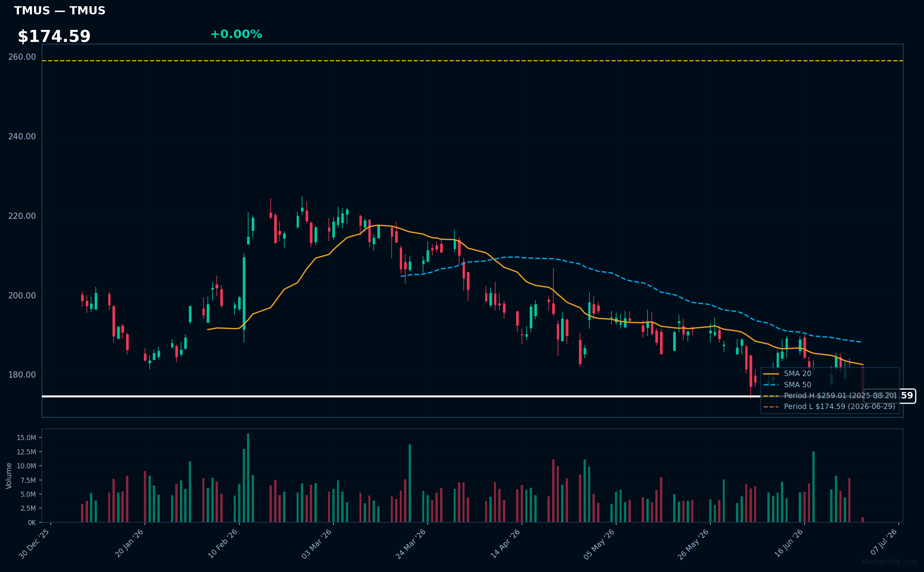Click the 16 Jun '26 date label
Viewport: 924px width, 572px height.
(789, 543)
